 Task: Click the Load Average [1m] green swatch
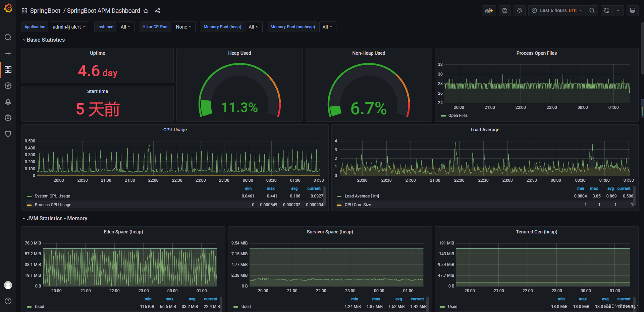[x=339, y=196]
